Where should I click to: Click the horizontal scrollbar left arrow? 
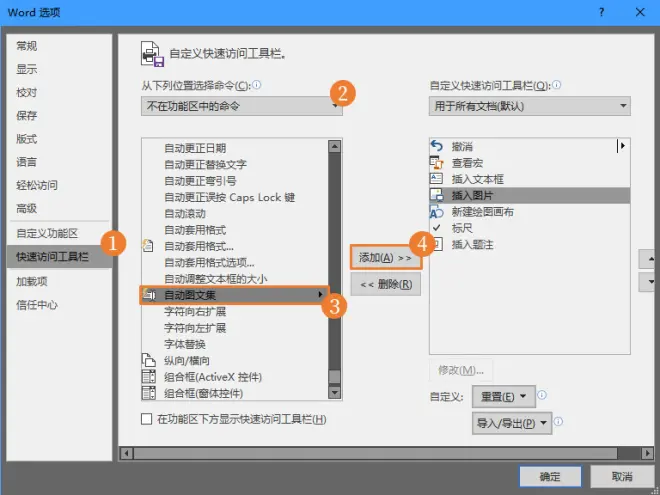point(126,453)
